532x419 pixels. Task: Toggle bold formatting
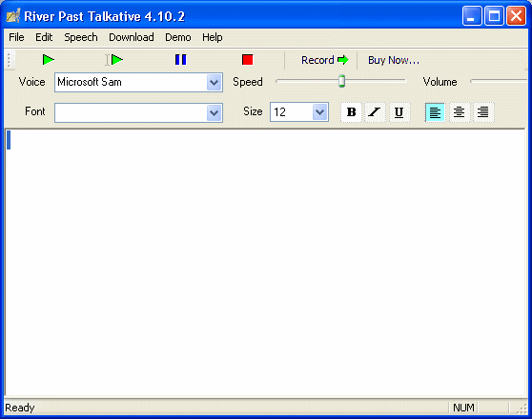point(351,111)
